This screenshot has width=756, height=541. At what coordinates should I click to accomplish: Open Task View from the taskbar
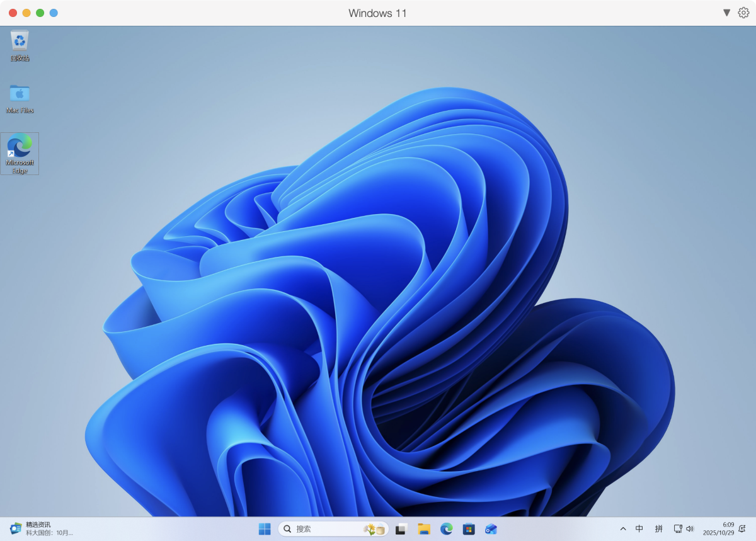pyautogui.click(x=401, y=529)
